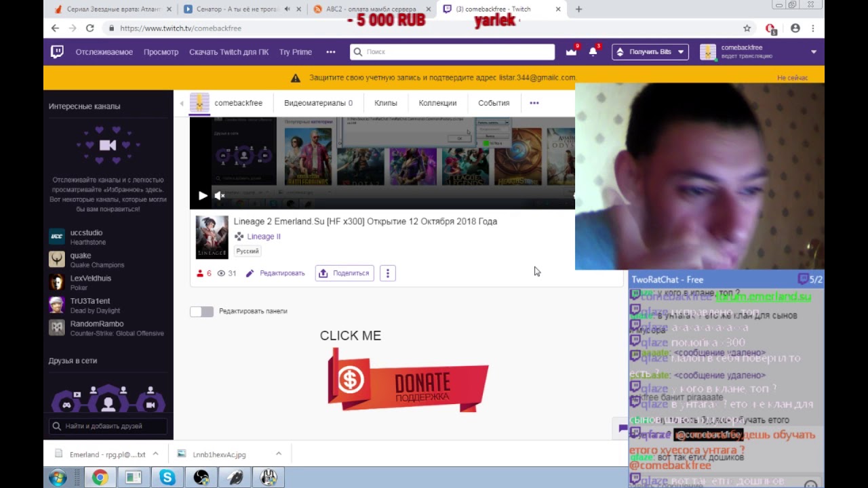The height and width of the screenshot is (488, 868).
Task: Open the taskbar app left of Skype
Action: coord(133,478)
